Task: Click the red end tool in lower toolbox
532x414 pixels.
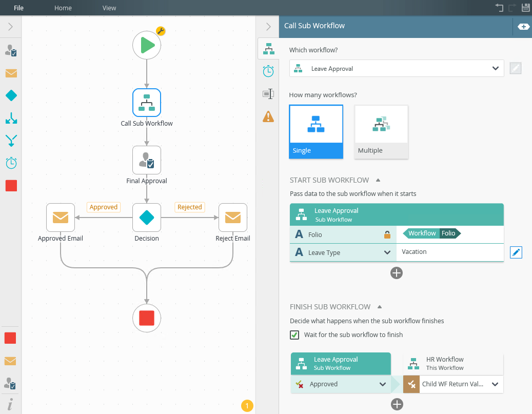Action: [10, 338]
